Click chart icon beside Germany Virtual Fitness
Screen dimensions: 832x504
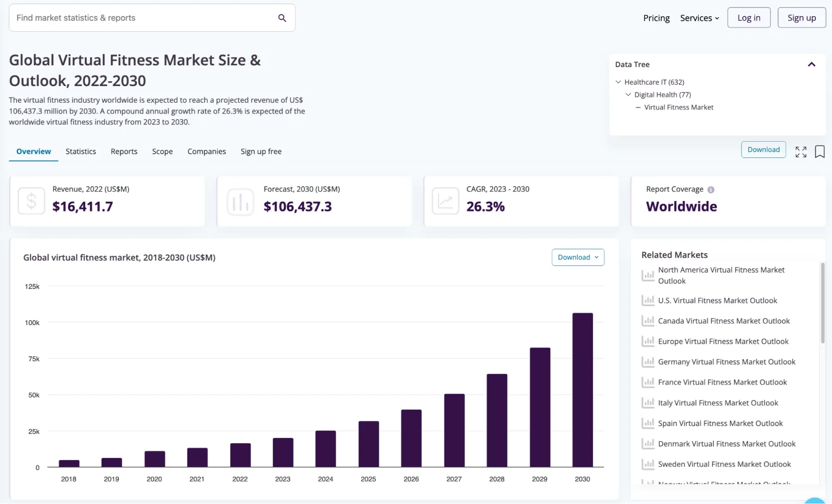(x=648, y=362)
